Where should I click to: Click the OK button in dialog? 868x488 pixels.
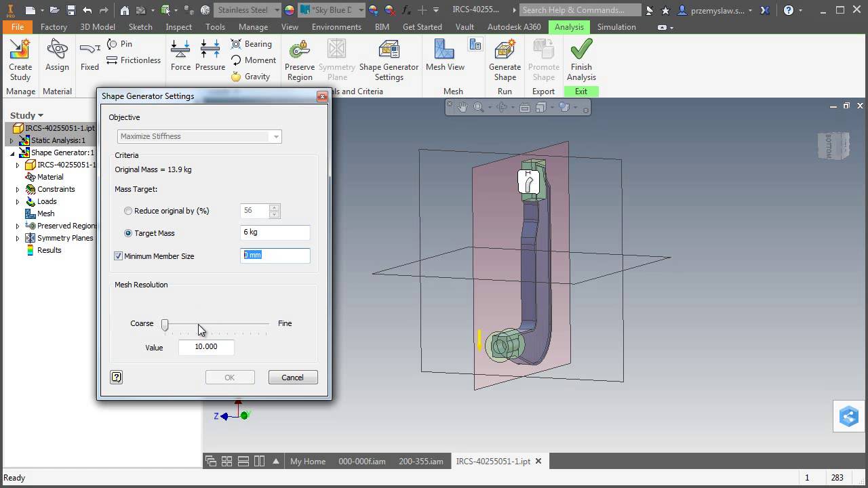click(230, 378)
